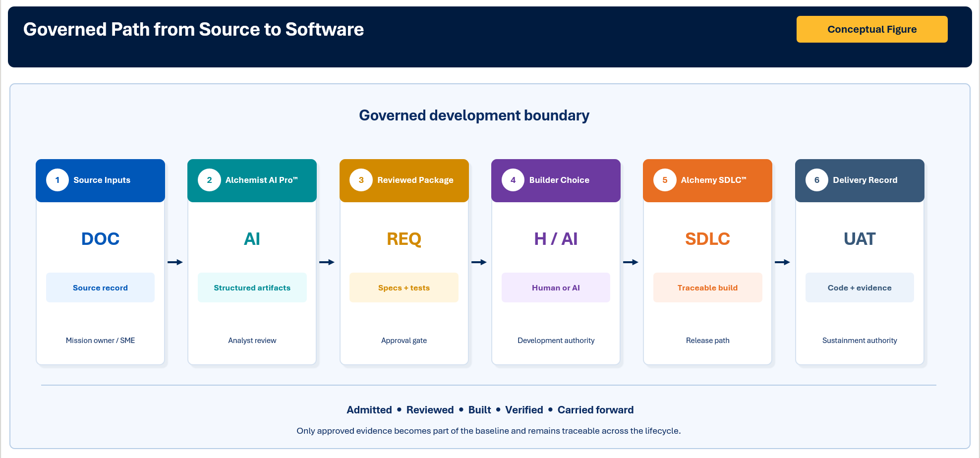Click the Human or AI chip
The height and width of the screenshot is (458, 980).
coord(556,287)
